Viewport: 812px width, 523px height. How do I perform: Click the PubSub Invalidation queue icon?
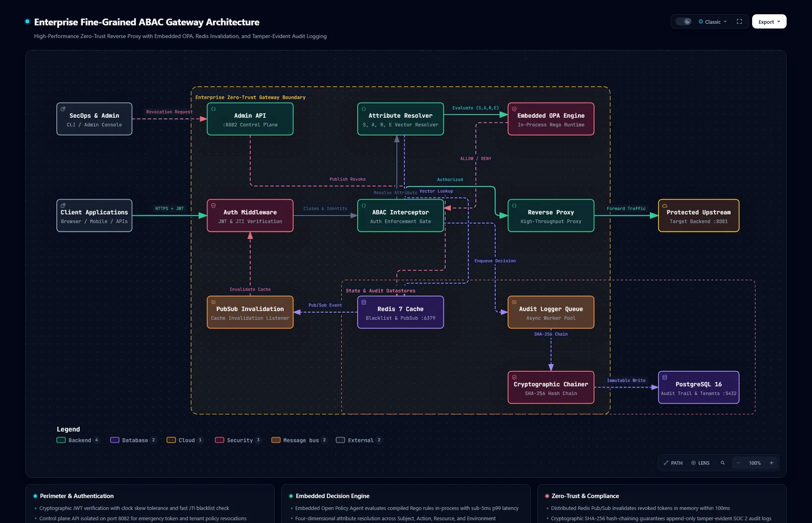(x=213, y=302)
